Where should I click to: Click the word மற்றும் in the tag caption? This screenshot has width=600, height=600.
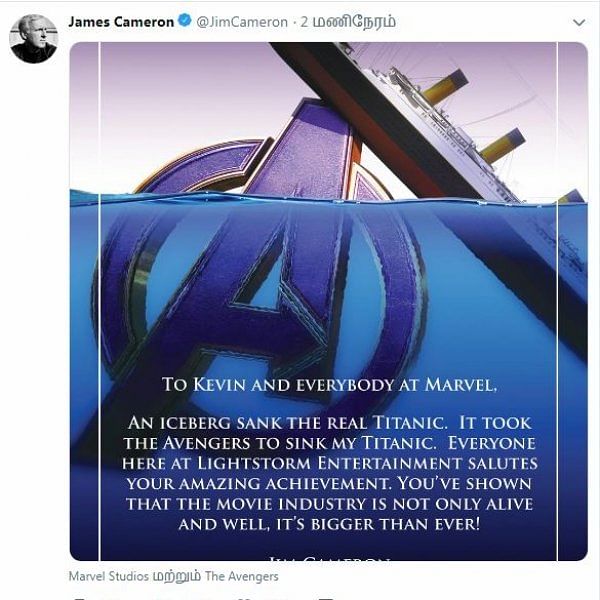pos(177,577)
